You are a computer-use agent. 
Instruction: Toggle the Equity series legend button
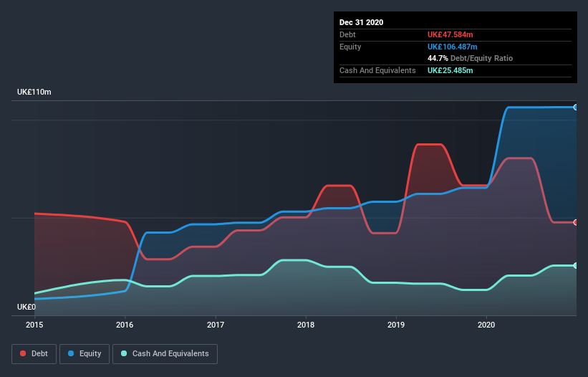[x=85, y=354]
